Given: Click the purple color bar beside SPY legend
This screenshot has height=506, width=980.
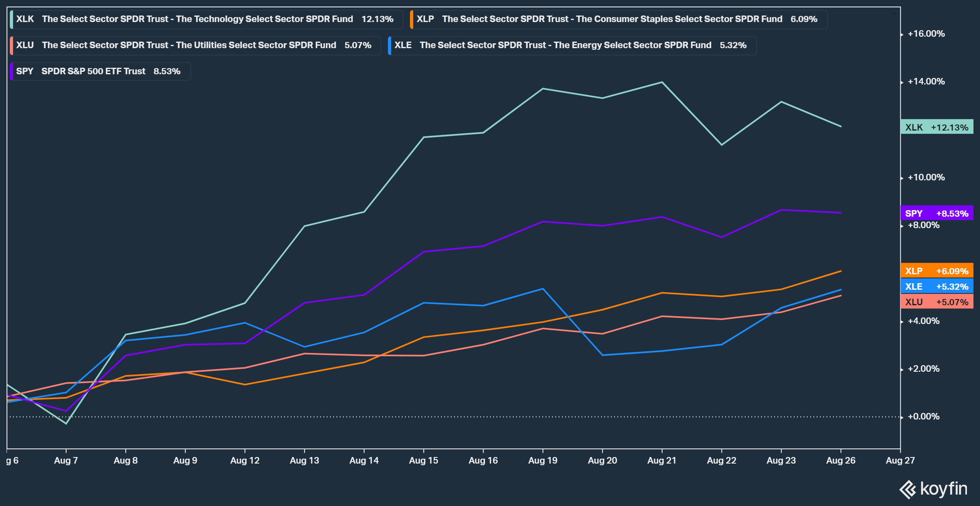Looking at the screenshot, I should [11, 71].
